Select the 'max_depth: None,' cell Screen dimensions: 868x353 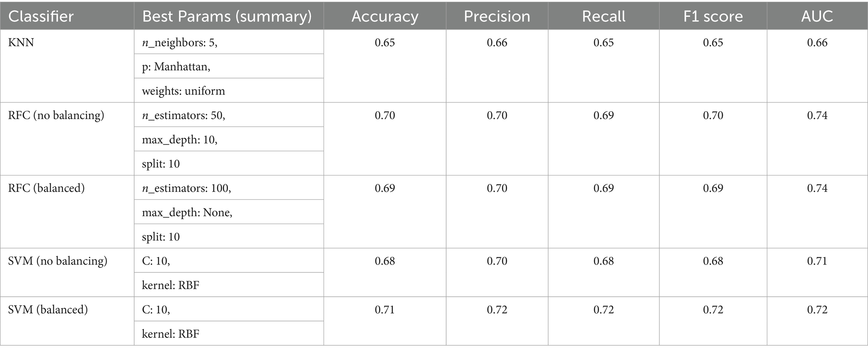point(187,212)
